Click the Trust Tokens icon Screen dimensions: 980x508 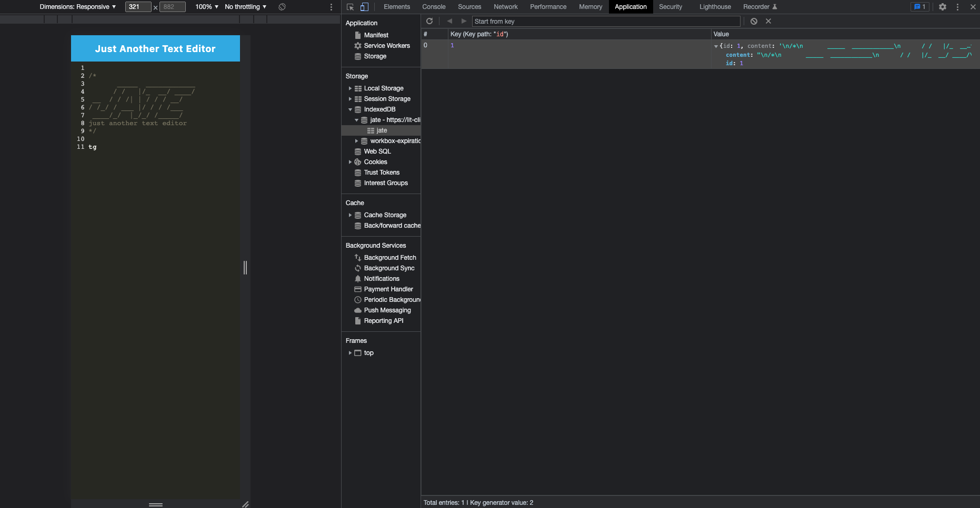click(x=358, y=172)
